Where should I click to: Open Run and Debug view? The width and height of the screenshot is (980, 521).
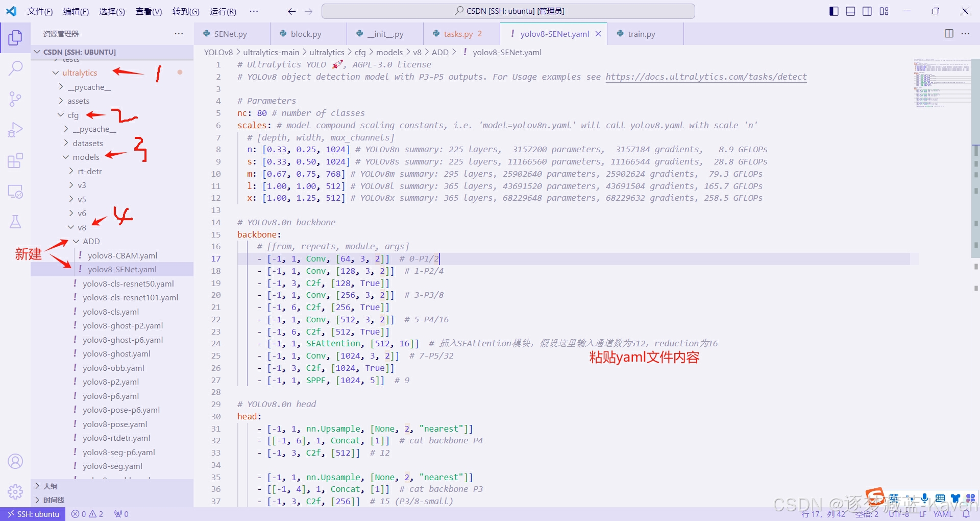[15, 130]
